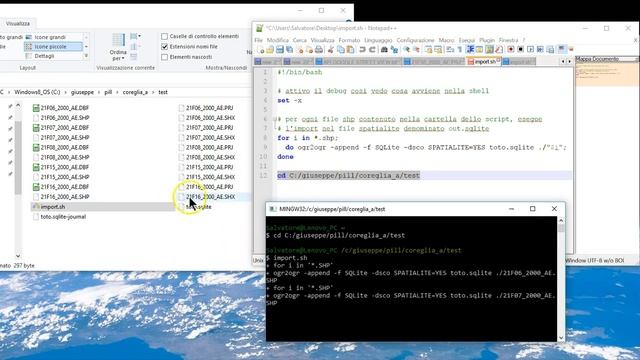Click Notepad++ app icon in title bar
This screenshot has height=360, width=640.
point(259,28)
